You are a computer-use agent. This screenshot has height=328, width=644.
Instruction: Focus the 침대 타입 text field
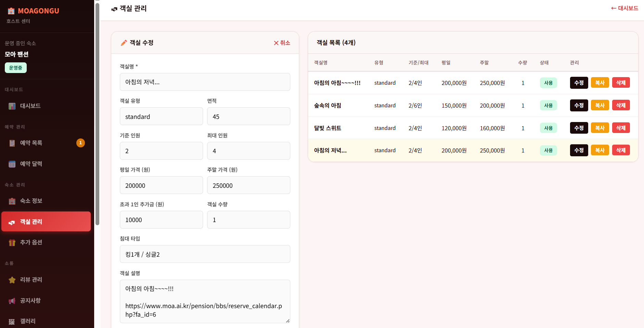[x=205, y=254]
